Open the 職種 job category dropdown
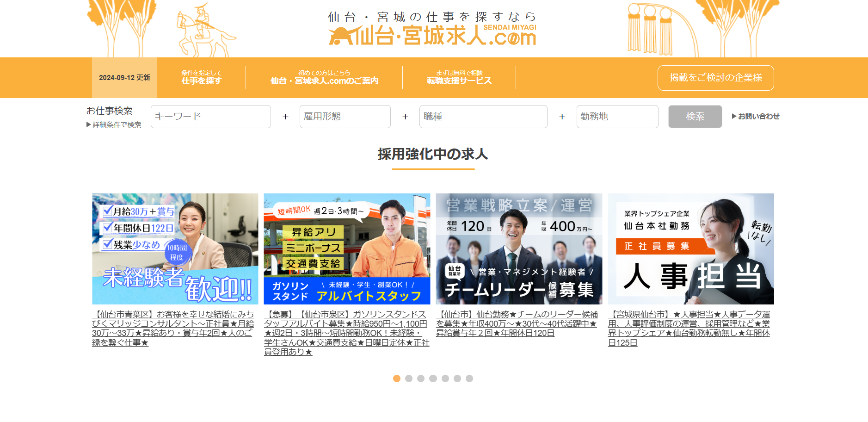 point(483,117)
